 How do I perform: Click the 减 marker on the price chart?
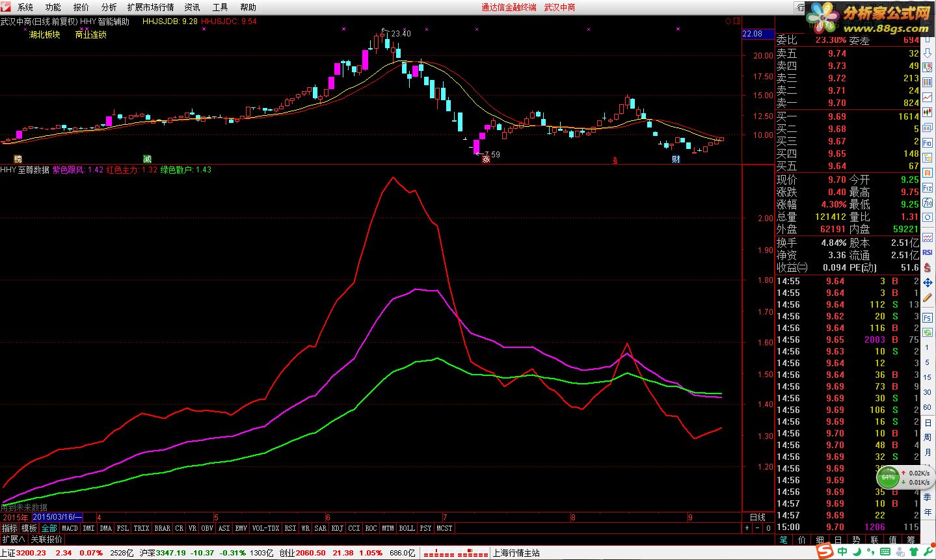pyautogui.click(x=147, y=159)
